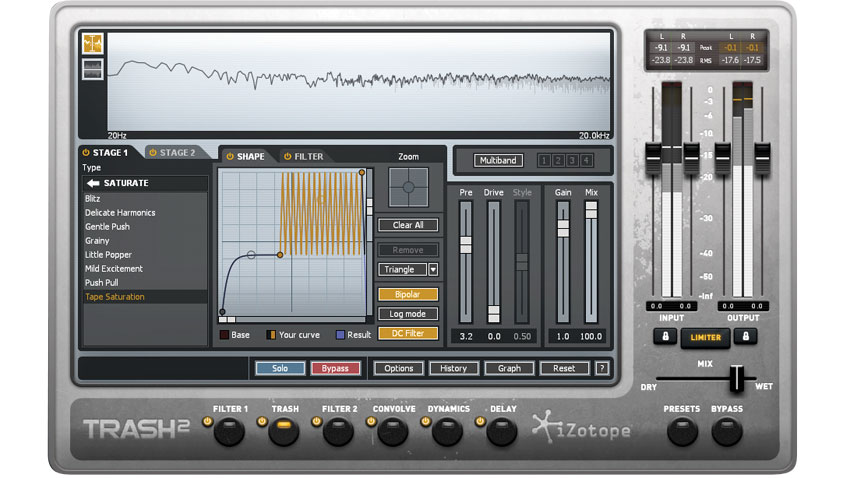Open the Presets knob button
Screen dimensions: 850x478
tap(682, 431)
